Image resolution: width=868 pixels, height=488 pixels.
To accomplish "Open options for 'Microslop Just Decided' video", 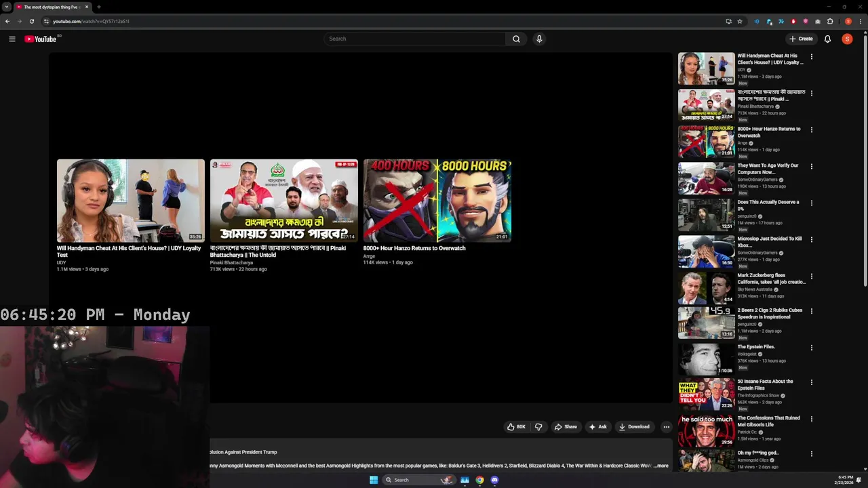I will [x=811, y=240].
